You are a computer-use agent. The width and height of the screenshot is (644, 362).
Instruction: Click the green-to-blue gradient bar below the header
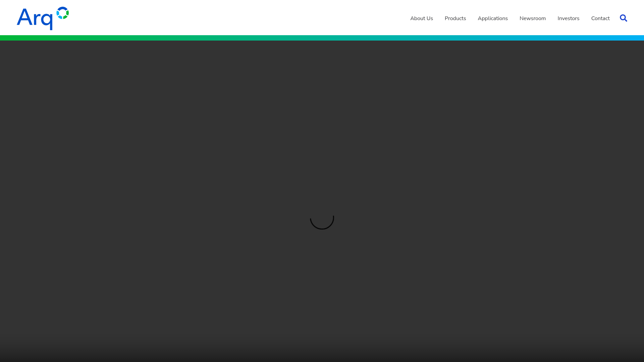tap(322, 38)
